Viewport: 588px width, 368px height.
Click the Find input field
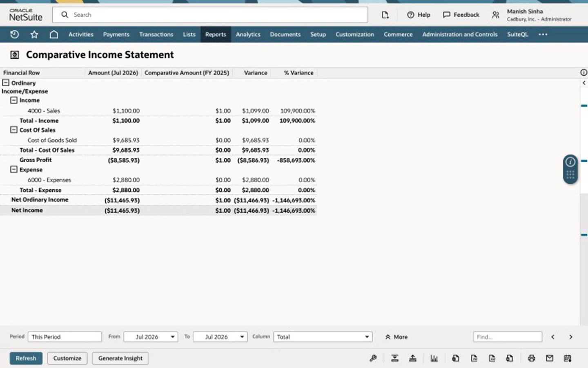508,337
